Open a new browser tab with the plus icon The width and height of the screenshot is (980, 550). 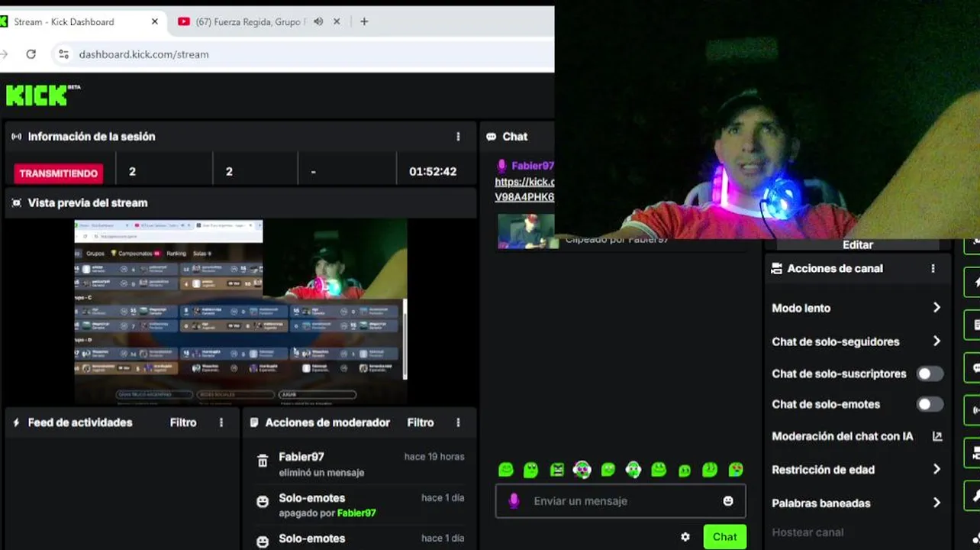click(364, 21)
